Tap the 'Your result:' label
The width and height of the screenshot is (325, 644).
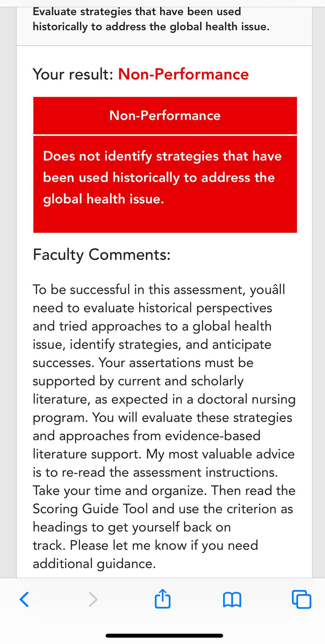click(73, 74)
